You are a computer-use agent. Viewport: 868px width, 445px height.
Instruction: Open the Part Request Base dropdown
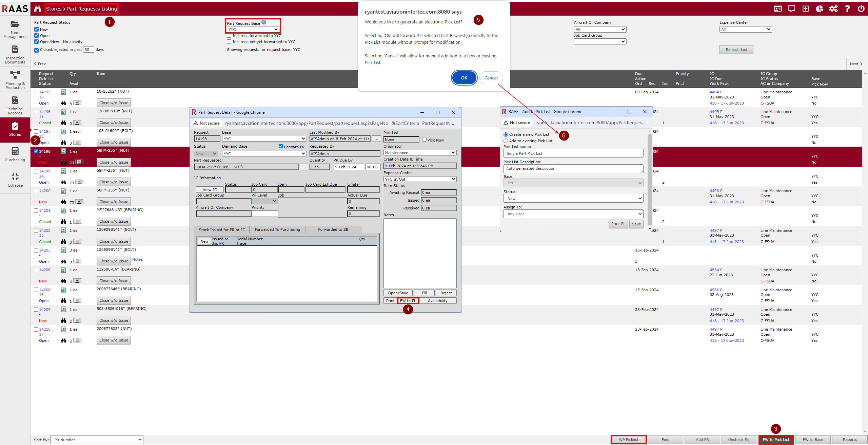click(253, 30)
